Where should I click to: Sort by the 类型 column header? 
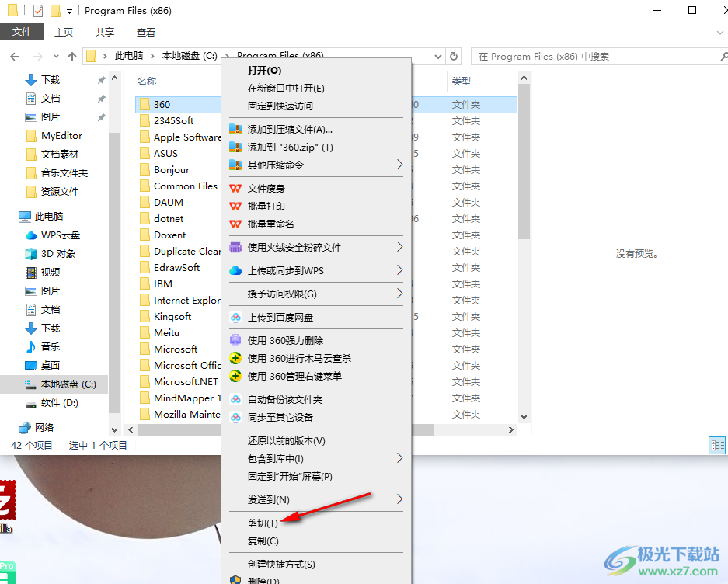click(461, 82)
